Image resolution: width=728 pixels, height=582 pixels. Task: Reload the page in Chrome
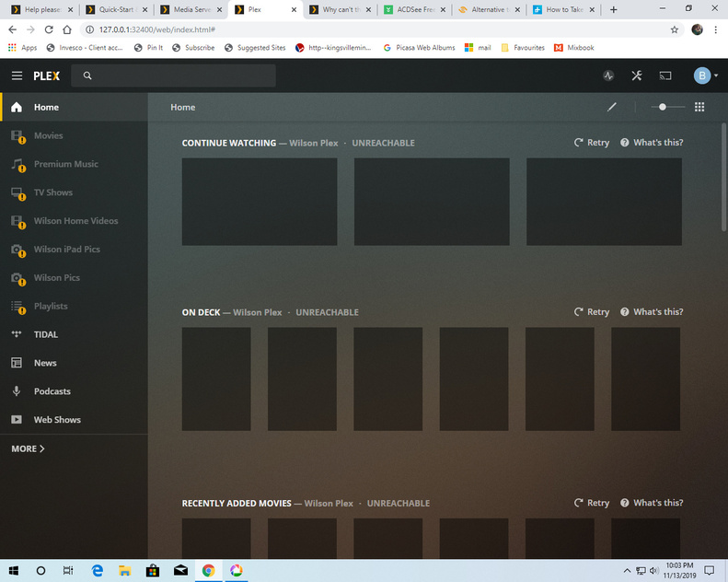coord(49,29)
